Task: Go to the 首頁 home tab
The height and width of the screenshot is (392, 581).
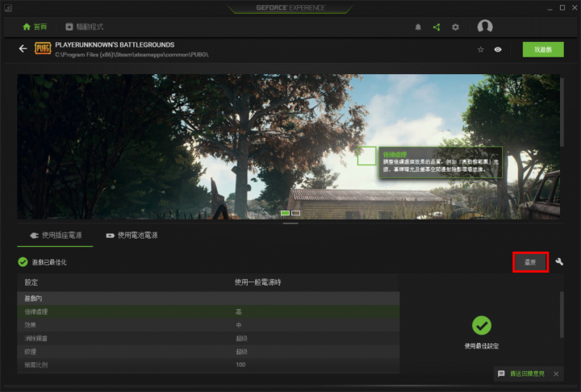Action: pos(35,27)
